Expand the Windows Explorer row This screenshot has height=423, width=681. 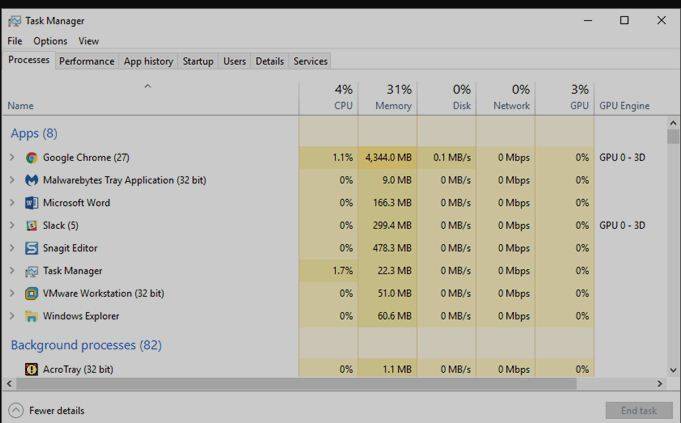(12, 316)
